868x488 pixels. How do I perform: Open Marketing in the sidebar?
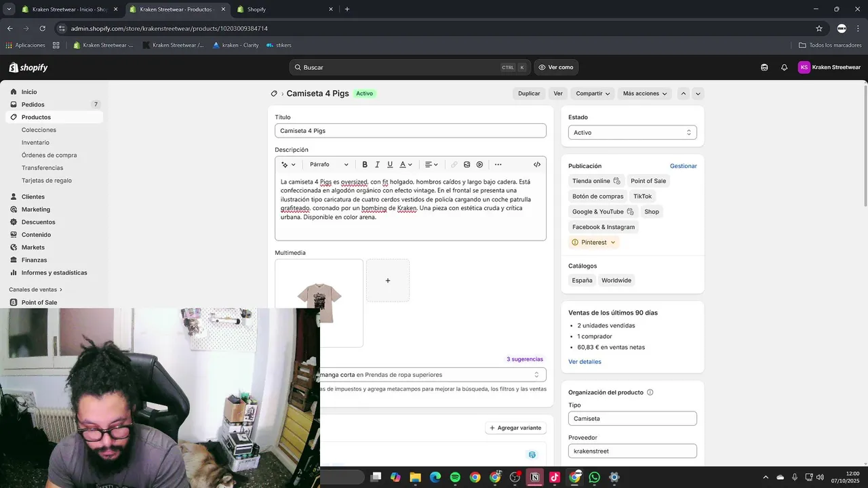(x=35, y=209)
